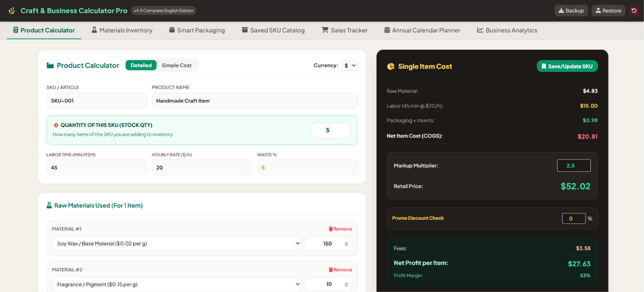Click the Backup download button
The width and height of the screenshot is (644, 292).
pyautogui.click(x=571, y=11)
